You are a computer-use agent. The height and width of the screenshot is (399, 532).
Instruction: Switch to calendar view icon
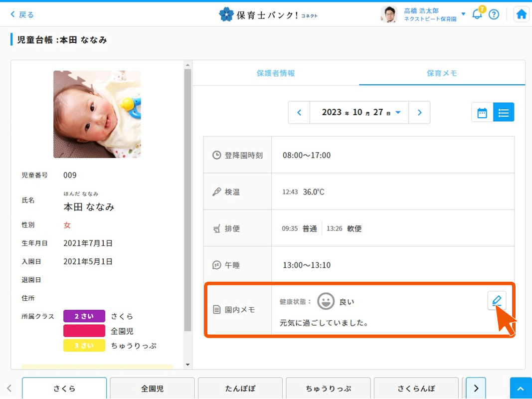point(482,113)
